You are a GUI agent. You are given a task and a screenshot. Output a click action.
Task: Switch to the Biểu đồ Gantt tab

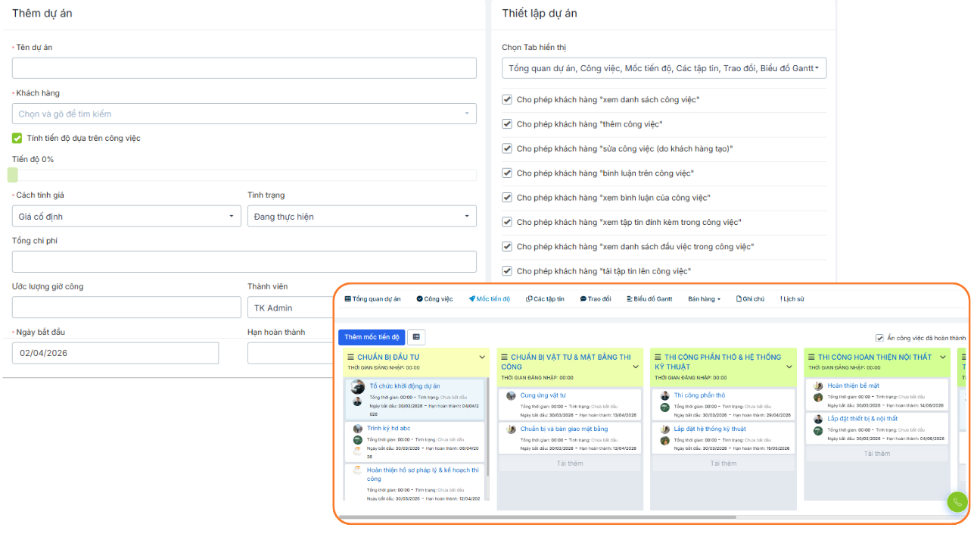pos(649,299)
